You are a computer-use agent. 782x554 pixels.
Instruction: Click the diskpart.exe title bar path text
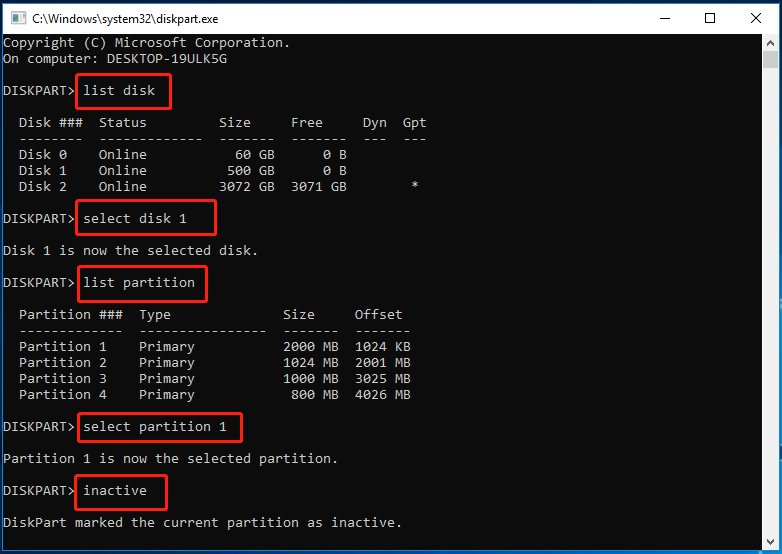[x=125, y=18]
